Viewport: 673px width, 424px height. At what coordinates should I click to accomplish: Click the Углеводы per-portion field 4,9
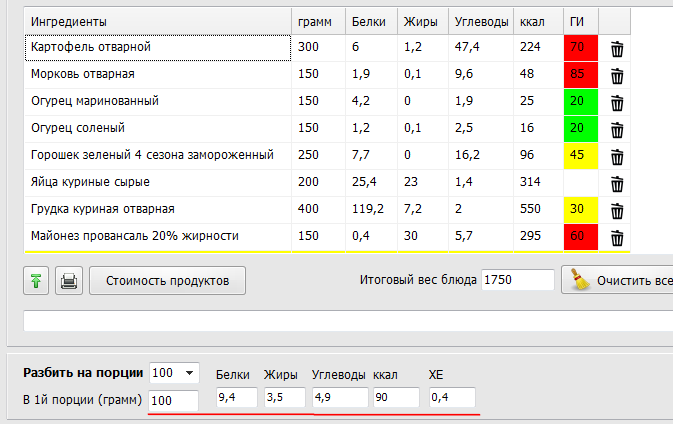340,397
